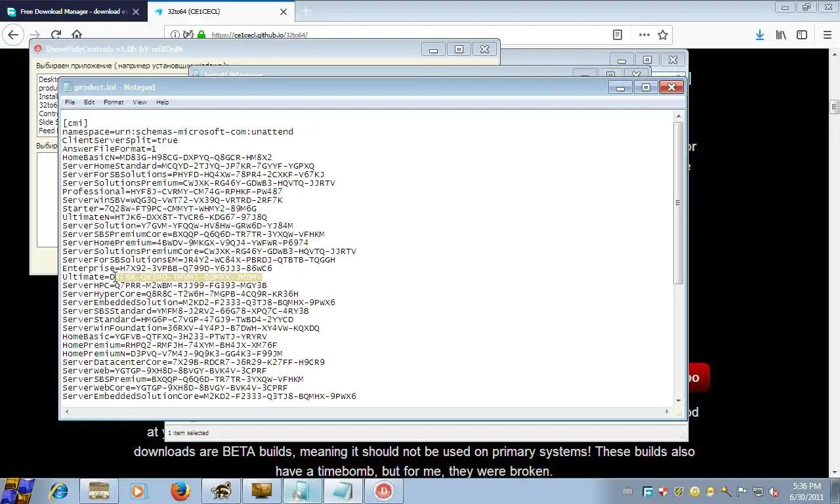Open the monitor icon taskbar app
Image resolution: width=840 pixels, height=504 pixels.
(261, 491)
